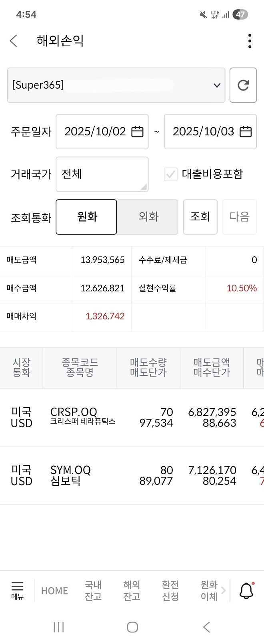Toggle the 대출비용포함 checkbox
The image size is (264, 644).
click(171, 174)
